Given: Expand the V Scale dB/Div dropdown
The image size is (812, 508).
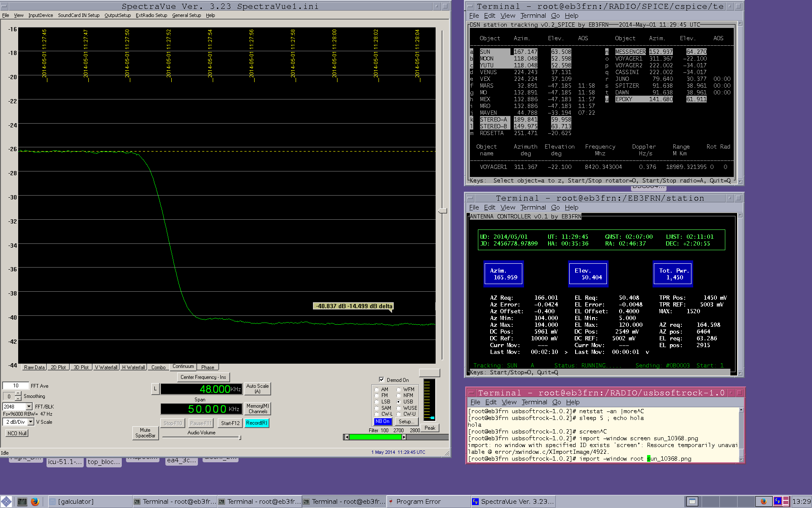Looking at the screenshot, I should point(30,422).
